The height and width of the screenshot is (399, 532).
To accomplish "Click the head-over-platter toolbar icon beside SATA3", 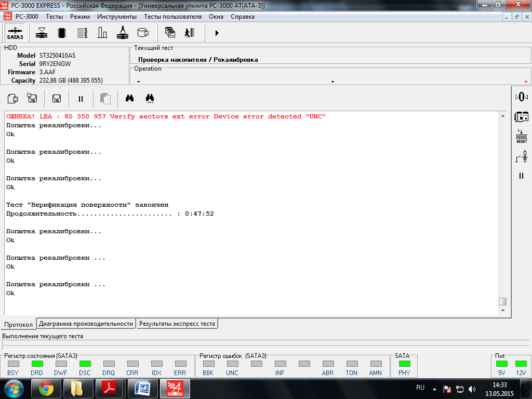I will [x=42, y=33].
